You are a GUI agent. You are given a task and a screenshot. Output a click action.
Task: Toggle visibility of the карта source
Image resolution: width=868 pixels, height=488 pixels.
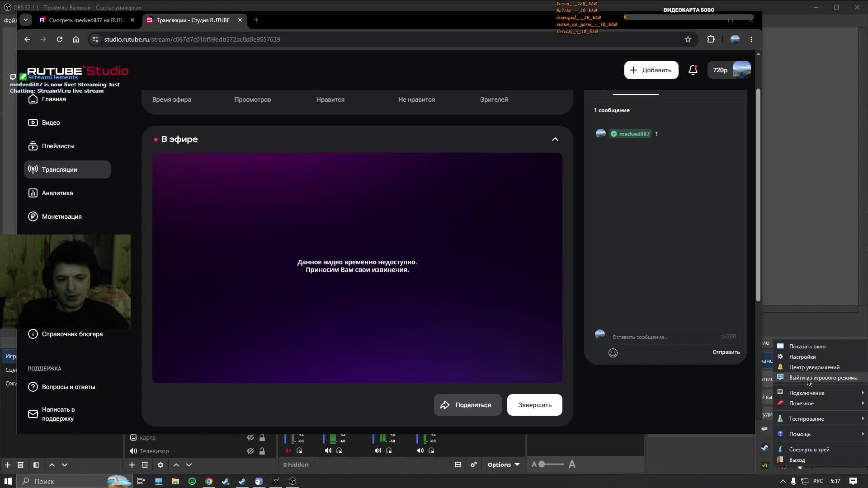point(250,438)
